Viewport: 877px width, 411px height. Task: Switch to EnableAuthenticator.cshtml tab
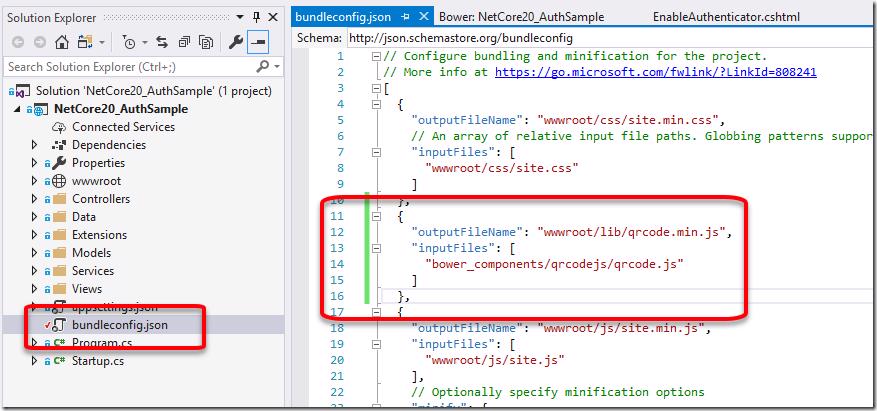(727, 17)
